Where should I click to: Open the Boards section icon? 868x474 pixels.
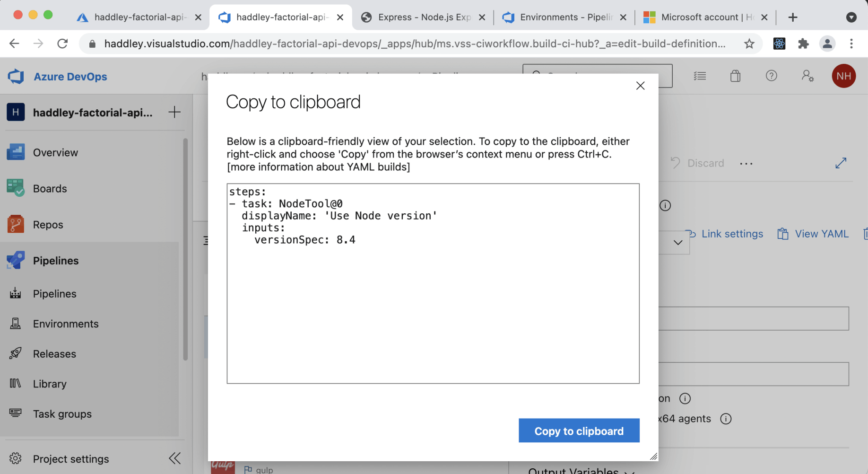(16, 188)
